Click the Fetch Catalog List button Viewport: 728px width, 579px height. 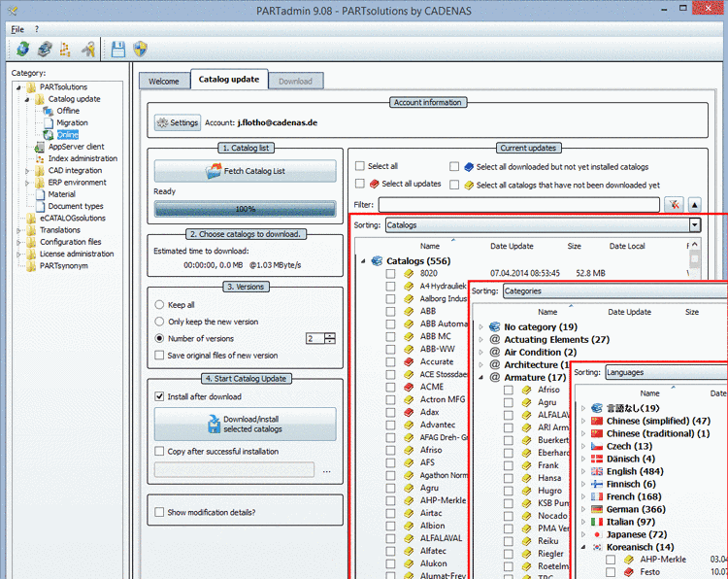pyautogui.click(x=246, y=171)
